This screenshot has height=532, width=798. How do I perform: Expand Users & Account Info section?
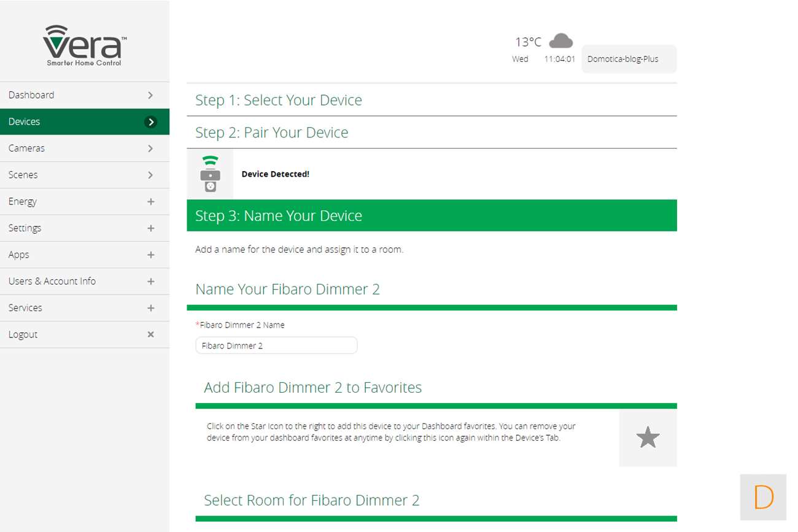point(150,281)
